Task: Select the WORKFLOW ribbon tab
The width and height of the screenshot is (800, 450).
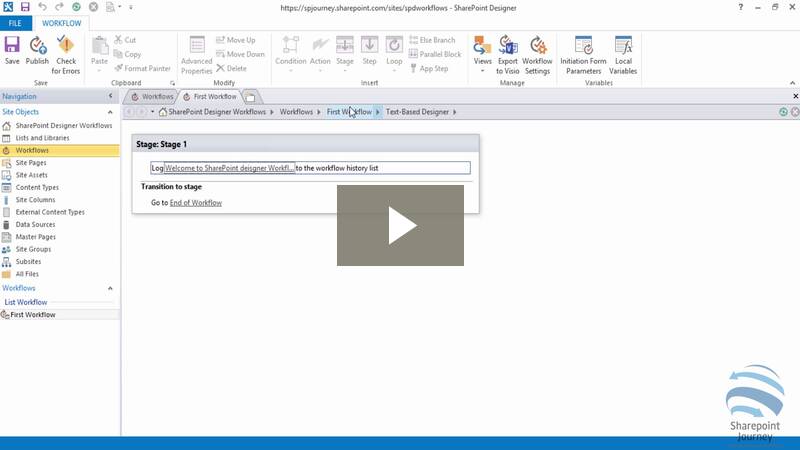Action: pos(62,23)
